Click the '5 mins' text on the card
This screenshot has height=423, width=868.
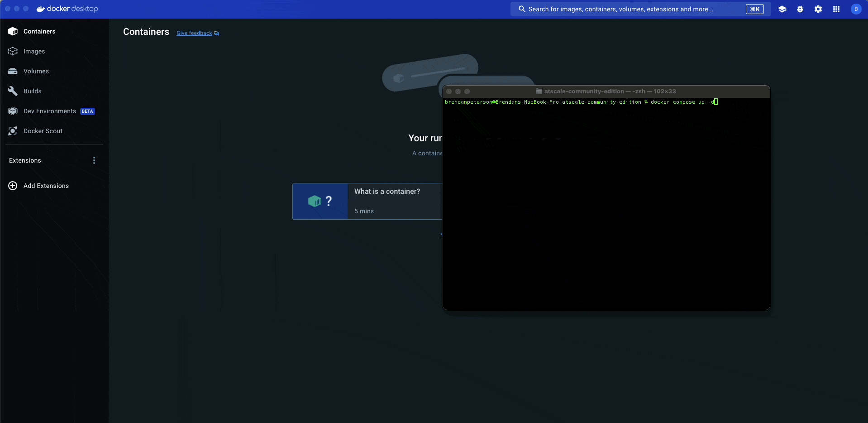(x=364, y=211)
